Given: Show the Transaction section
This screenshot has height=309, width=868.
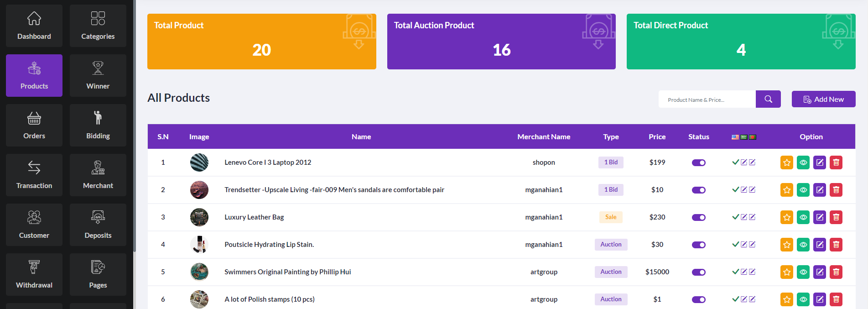Looking at the screenshot, I should [x=34, y=175].
